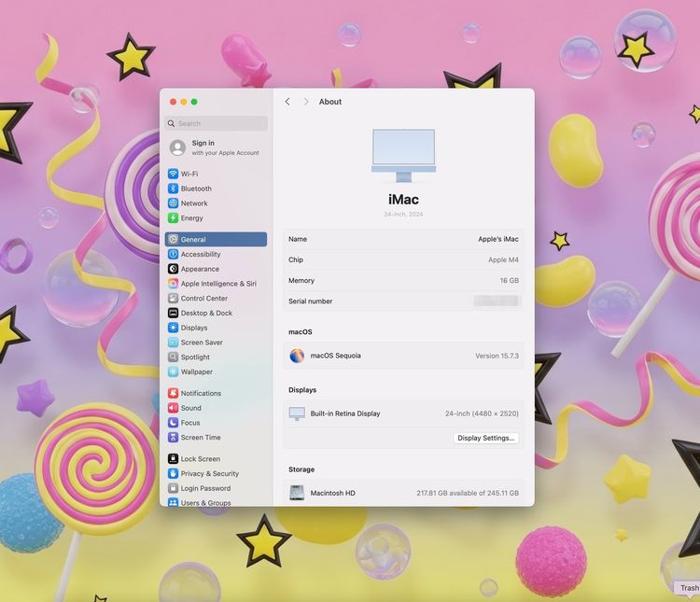Screen dimensions: 700x602
Task: Open the Sound speaker icon
Action: pyautogui.click(x=174, y=408)
